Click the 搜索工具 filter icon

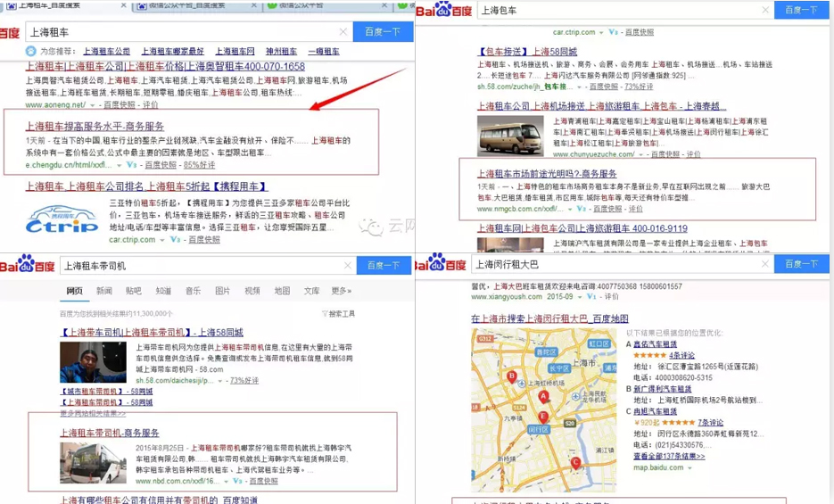pos(325,314)
